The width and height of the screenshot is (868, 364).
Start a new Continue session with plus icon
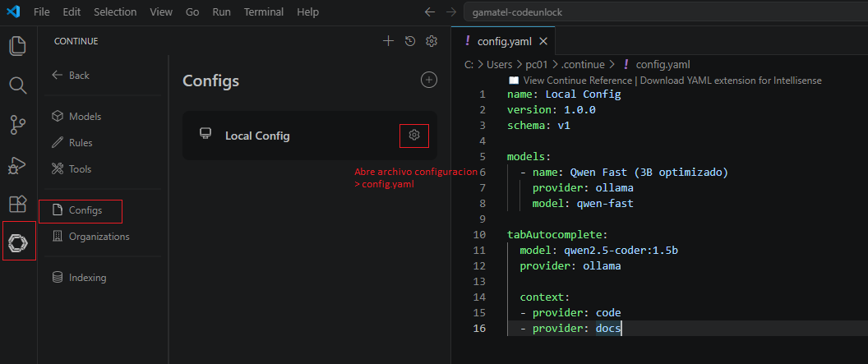click(x=388, y=41)
